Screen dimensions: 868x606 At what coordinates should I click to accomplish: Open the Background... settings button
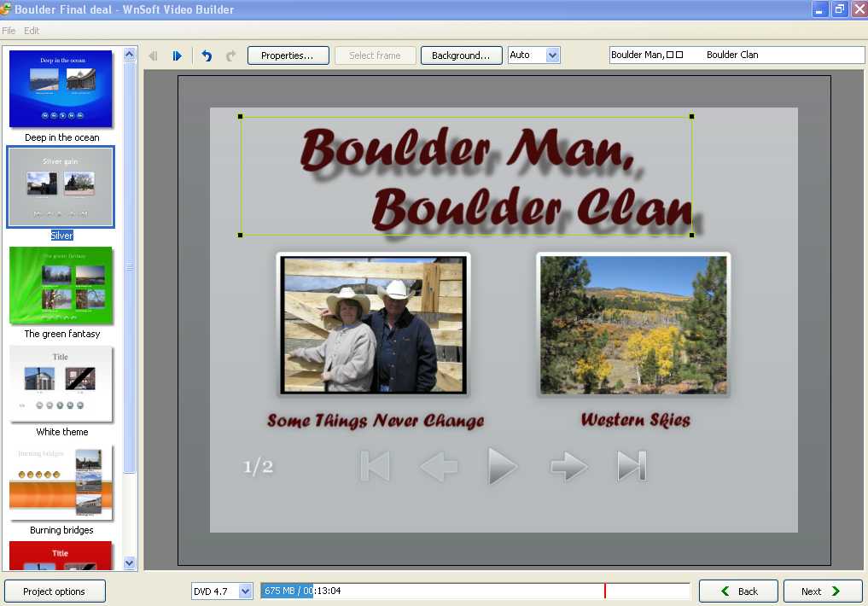click(x=460, y=55)
